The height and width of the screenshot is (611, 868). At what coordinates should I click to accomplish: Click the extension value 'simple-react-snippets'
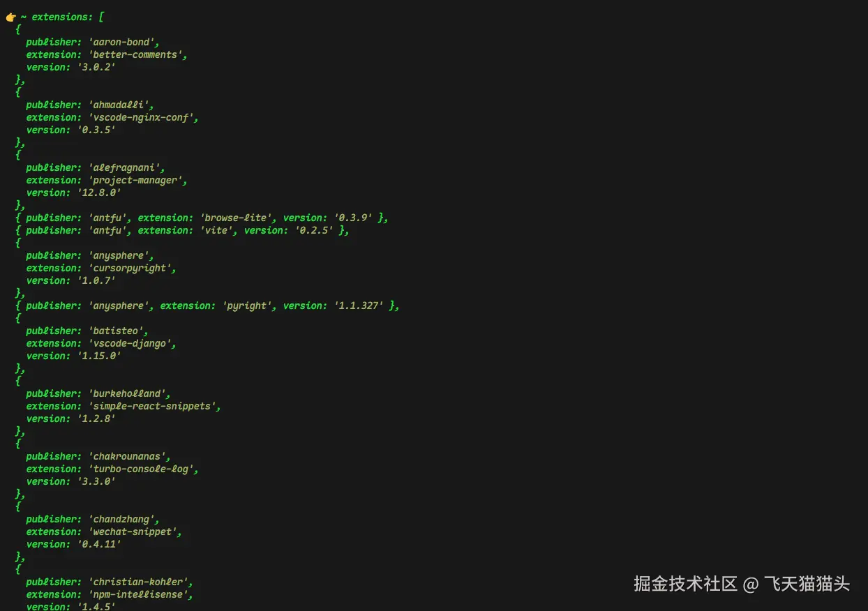point(152,406)
